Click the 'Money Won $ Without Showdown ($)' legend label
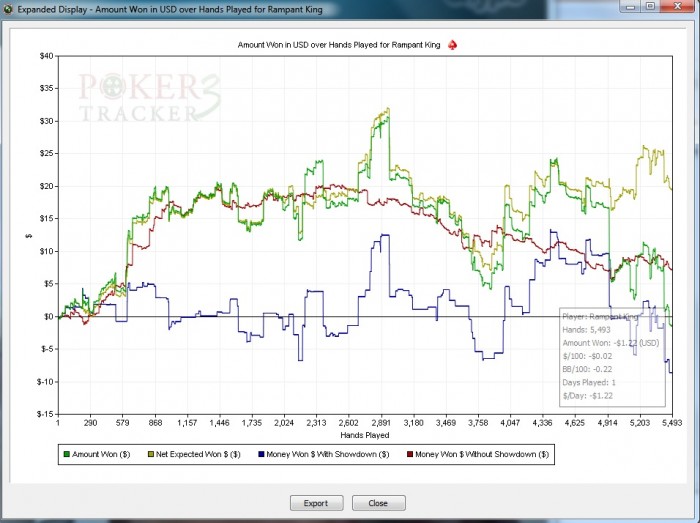The width and height of the screenshot is (700, 523). 482,454
